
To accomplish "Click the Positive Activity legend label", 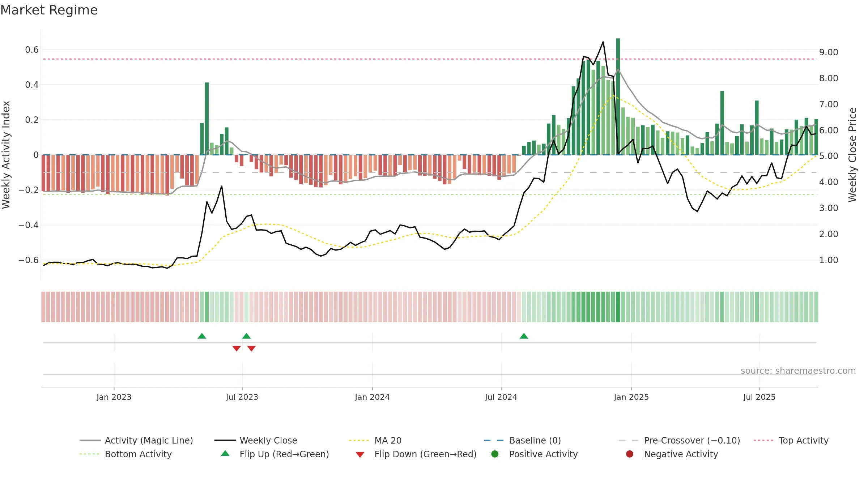I will (543, 454).
